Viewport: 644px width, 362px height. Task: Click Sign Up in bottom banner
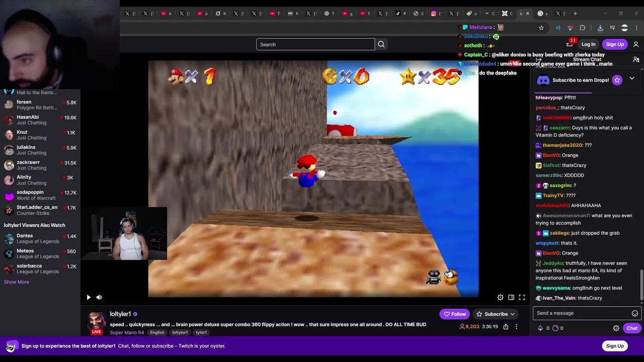click(x=615, y=346)
